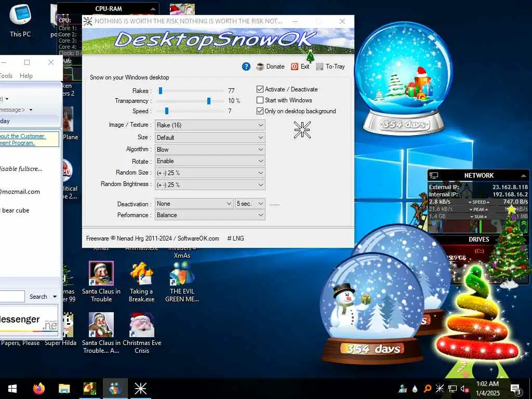Click the DesktopSnowOK snowflake taskbar button

pyautogui.click(x=140, y=389)
